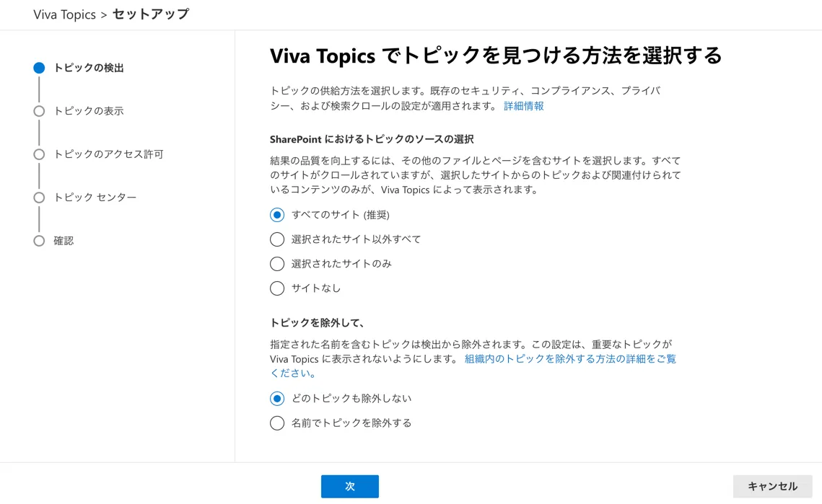Click the トピックの表示 step circle
Image resolution: width=822 pixels, height=504 pixels.
click(x=39, y=111)
